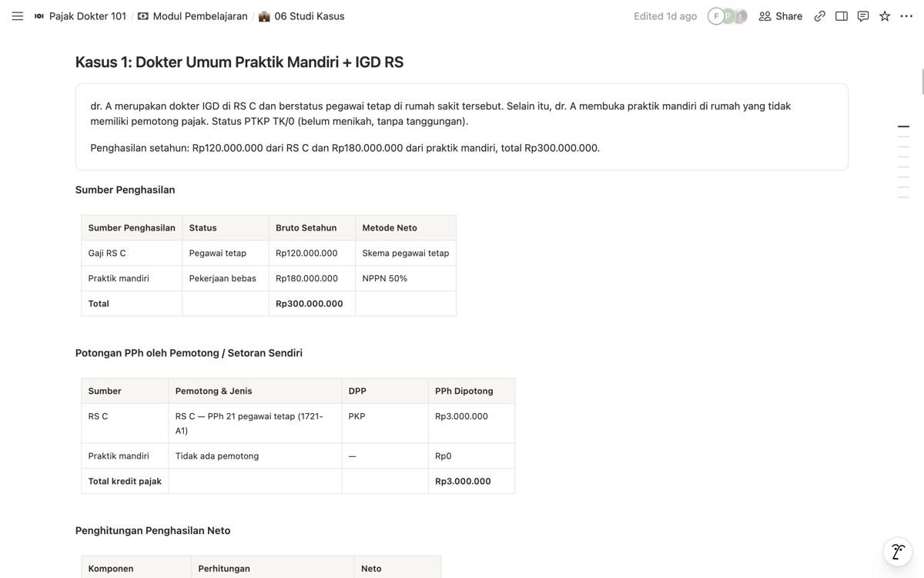Select the Pekerjaan bebas cell
Image resolution: width=924 pixels, height=578 pixels.
[x=226, y=278]
